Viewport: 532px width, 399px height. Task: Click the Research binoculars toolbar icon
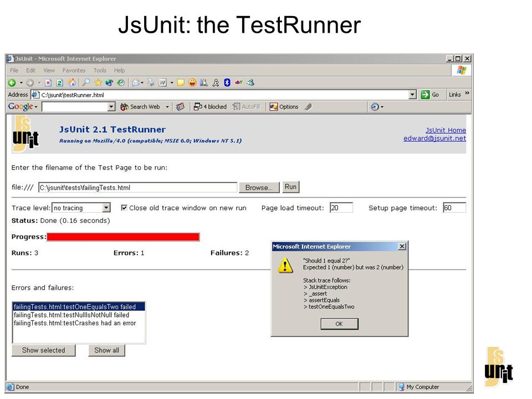click(x=204, y=83)
